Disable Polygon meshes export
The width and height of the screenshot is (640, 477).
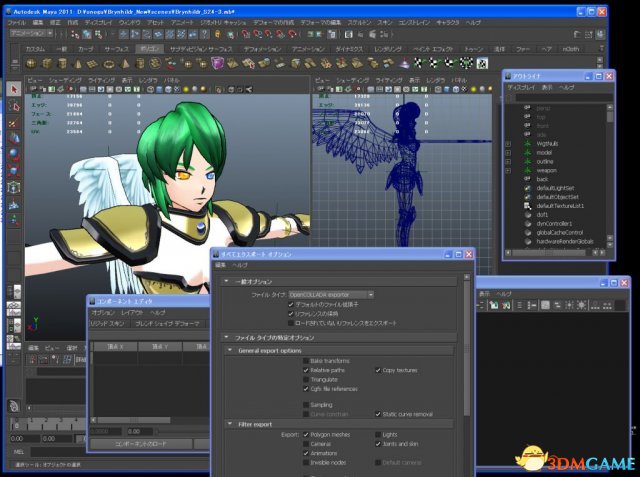(x=305, y=435)
